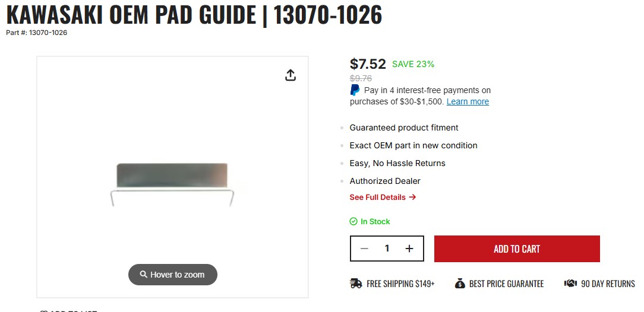Click the PayPal logo icon

(355, 90)
